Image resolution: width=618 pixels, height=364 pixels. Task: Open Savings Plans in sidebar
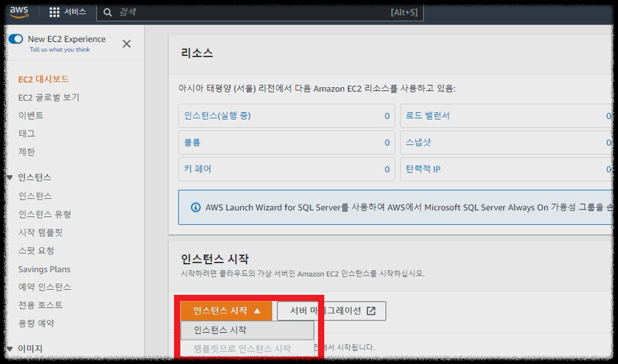tap(44, 269)
